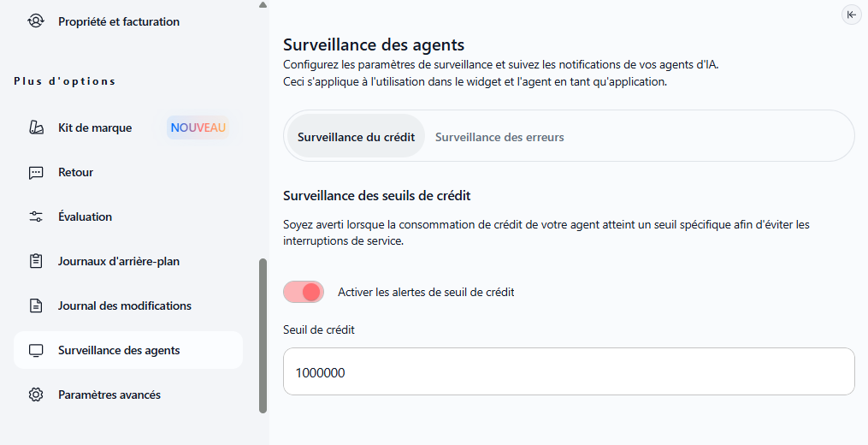Click the Journal des modifications document icon
This screenshot has width=868, height=445.
click(36, 306)
